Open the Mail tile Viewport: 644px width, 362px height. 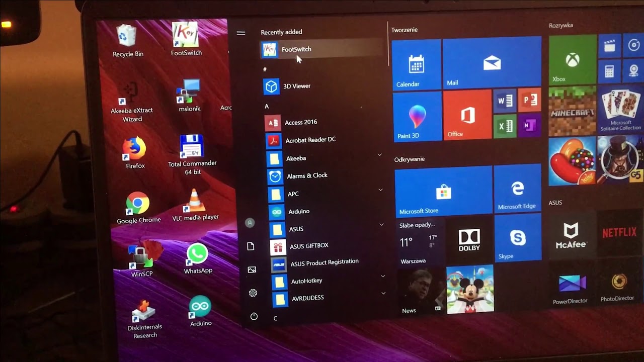(492, 63)
